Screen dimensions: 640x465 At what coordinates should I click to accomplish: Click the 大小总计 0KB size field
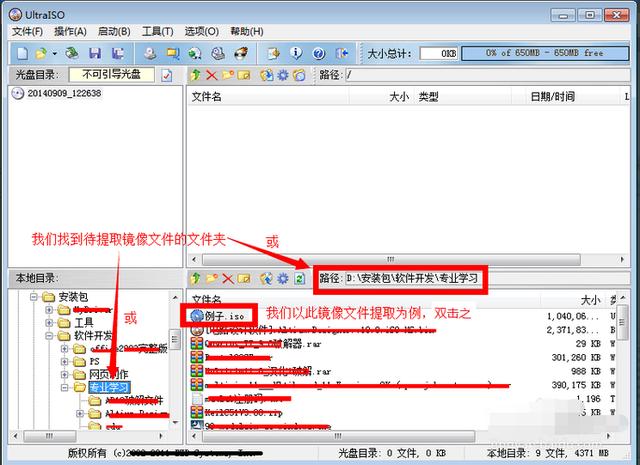click(439, 53)
